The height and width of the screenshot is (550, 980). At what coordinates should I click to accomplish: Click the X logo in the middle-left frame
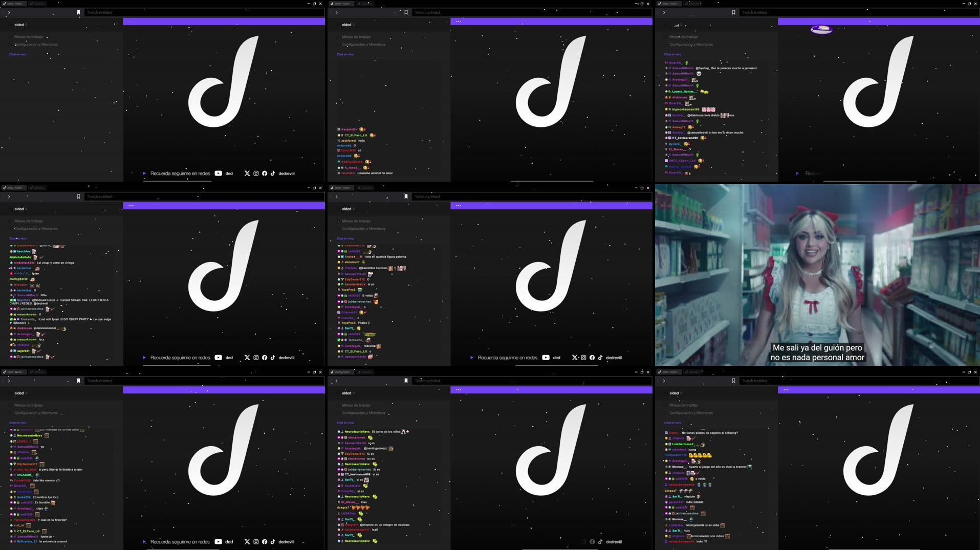(x=247, y=358)
